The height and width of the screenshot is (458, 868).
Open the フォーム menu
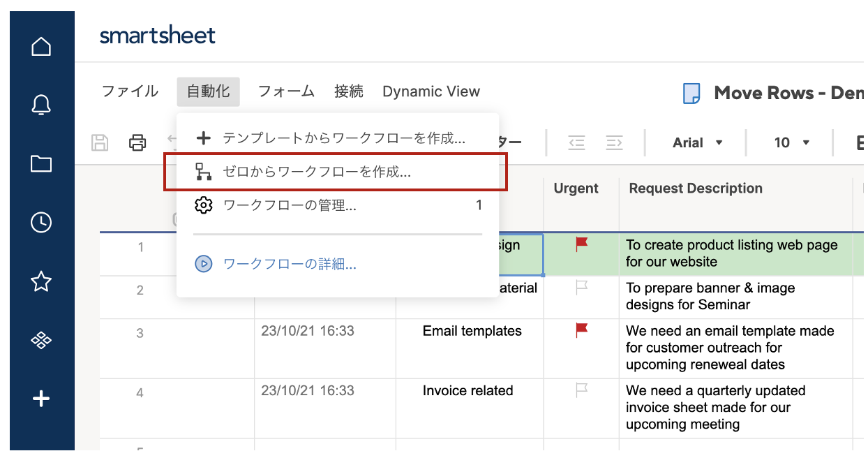tap(286, 91)
